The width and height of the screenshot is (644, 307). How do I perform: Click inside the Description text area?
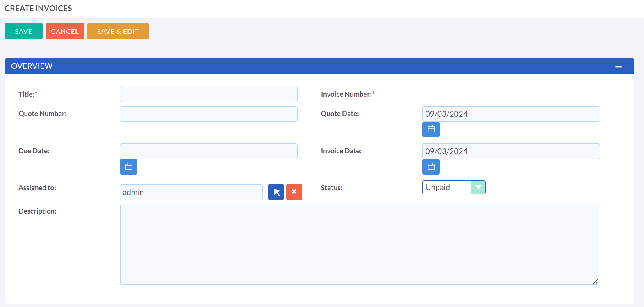pos(359,244)
